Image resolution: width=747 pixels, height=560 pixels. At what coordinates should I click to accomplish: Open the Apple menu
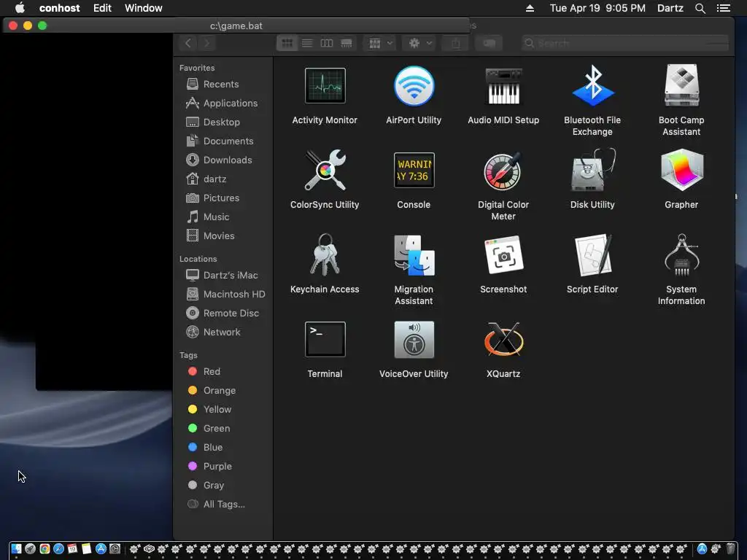click(x=20, y=8)
